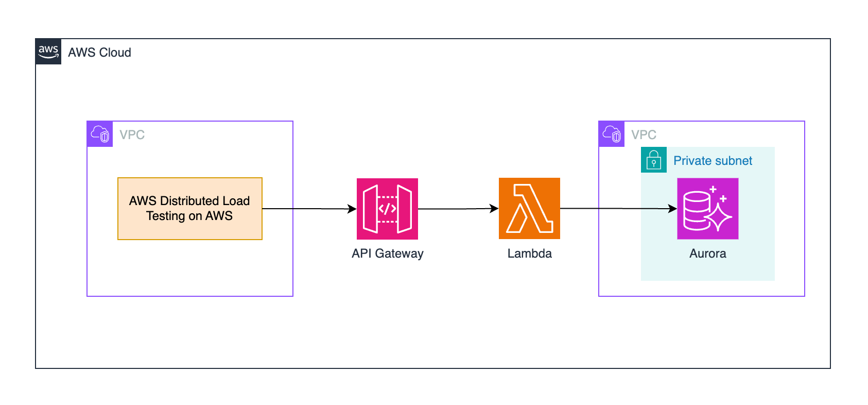Viewport: 868px width, 405px height.
Task: Click the right VPC cloud icon
Action: click(612, 134)
